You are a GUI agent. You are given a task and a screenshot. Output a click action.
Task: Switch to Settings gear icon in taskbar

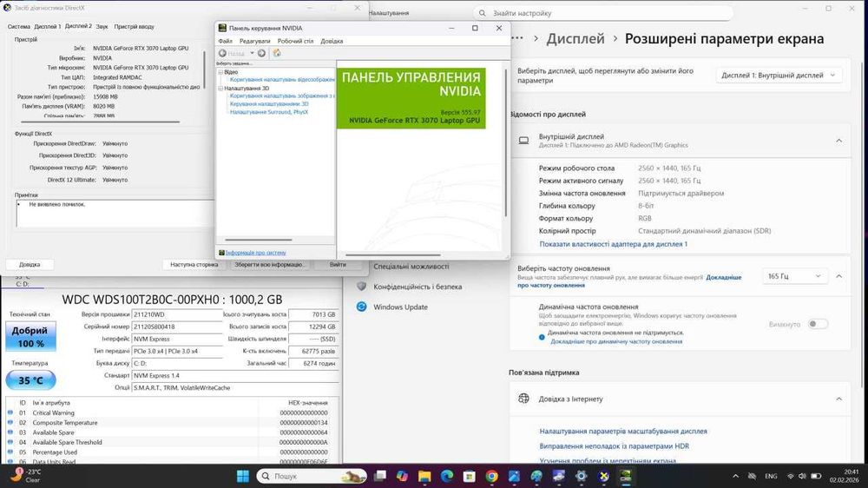pyautogui.click(x=582, y=476)
